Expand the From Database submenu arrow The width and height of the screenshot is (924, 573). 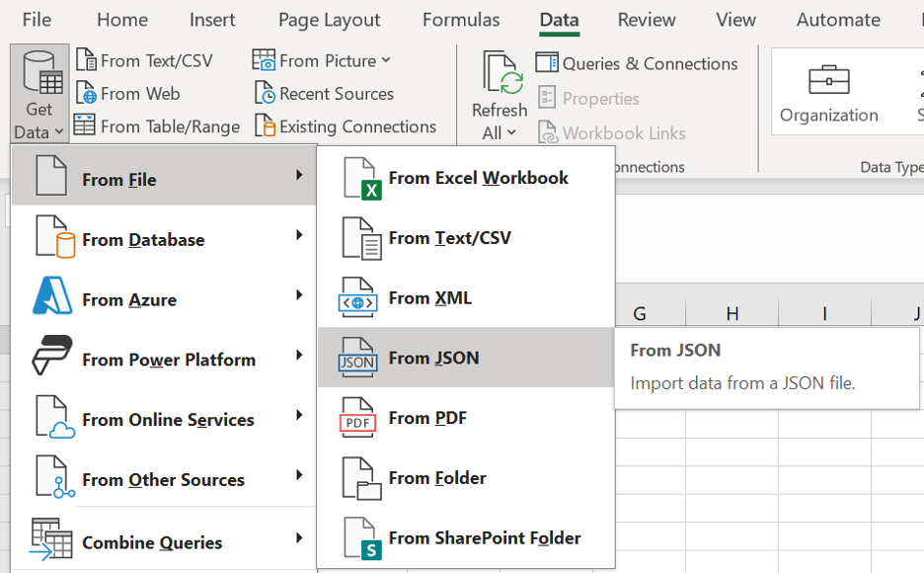tap(299, 235)
